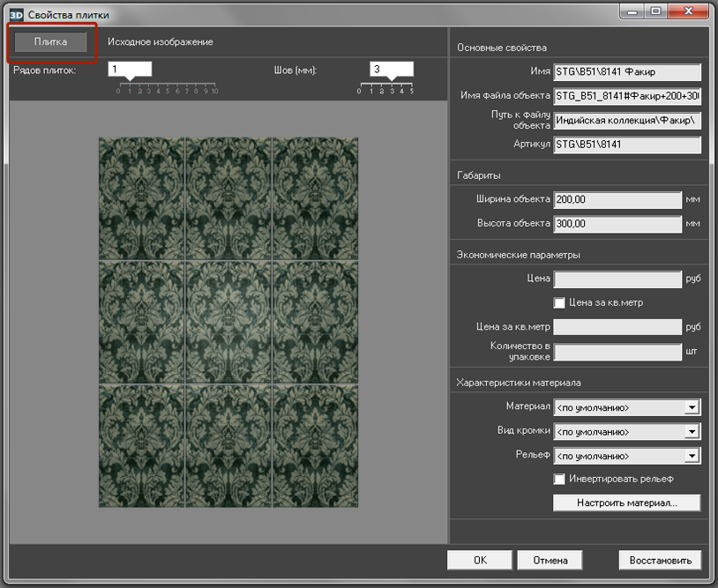The image size is (718, 588).
Task: Click the Рядов плиток slider track
Action: pyautogui.click(x=168, y=86)
